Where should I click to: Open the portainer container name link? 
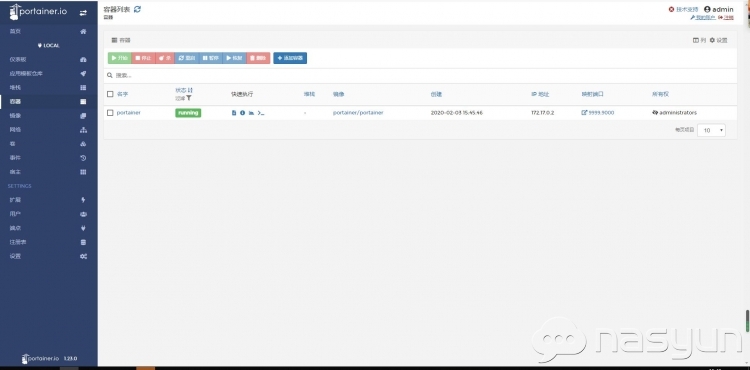click(x=129, y=113)
